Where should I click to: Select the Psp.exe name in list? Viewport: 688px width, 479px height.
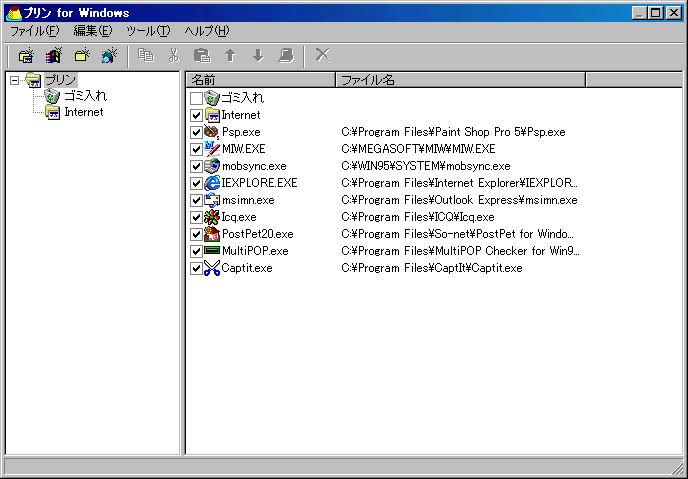[241, 132]
